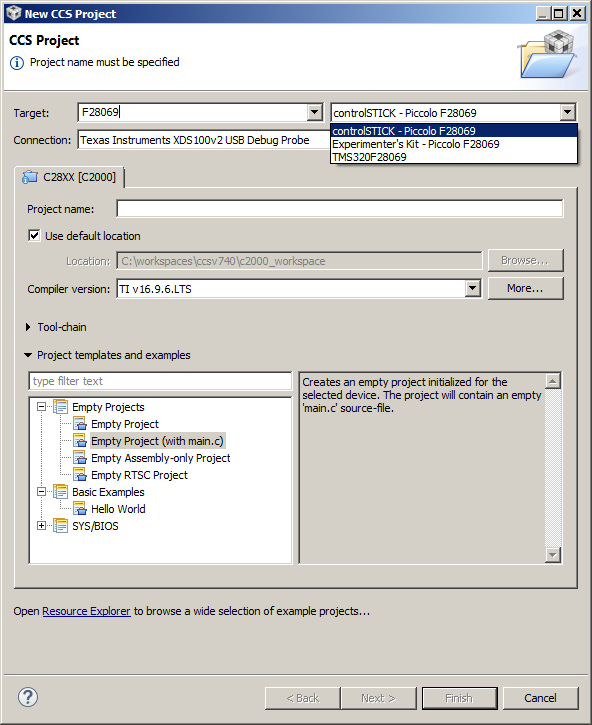Click the Empty Project (with main.c) icon
592x725 pixels.
click(80, 441)
